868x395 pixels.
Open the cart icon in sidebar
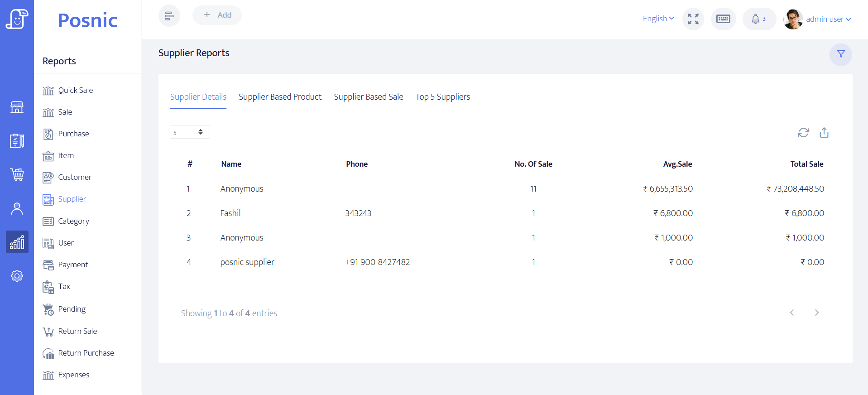click(x=17, y=174)
